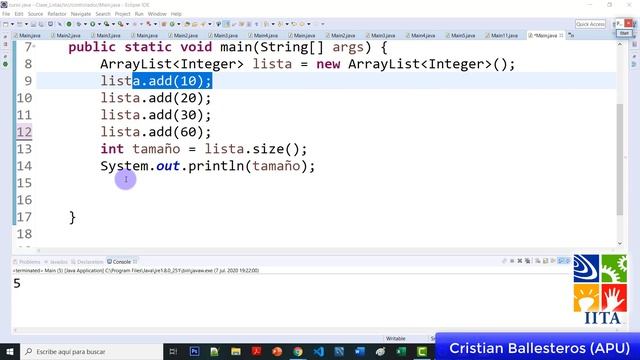Click the 'lista.add(20);' code line
This screenshot has width=640, height=360.
pyautogui.click(x=156, y=98)
